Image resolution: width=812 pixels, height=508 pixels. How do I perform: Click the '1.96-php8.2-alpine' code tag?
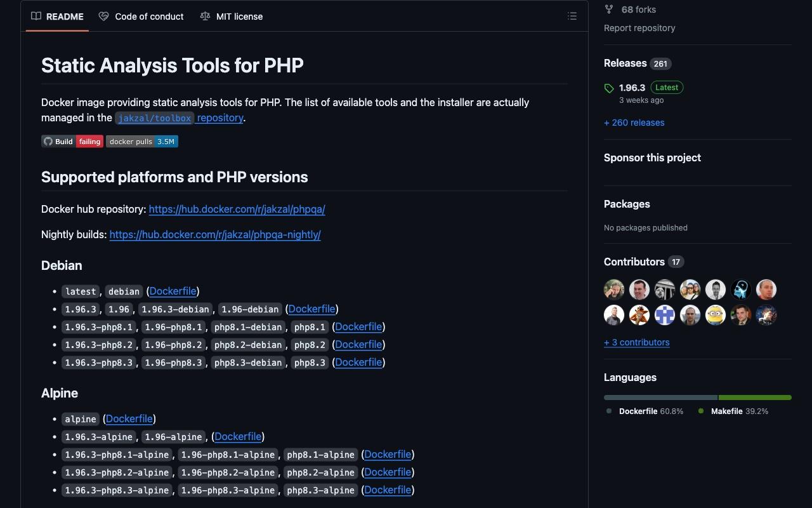tap(228, 472)
